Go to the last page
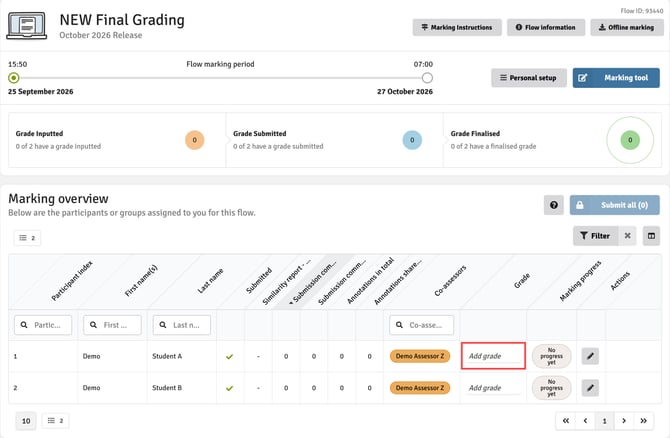Screen dimensions: 670x438 (x=644, y=421)
